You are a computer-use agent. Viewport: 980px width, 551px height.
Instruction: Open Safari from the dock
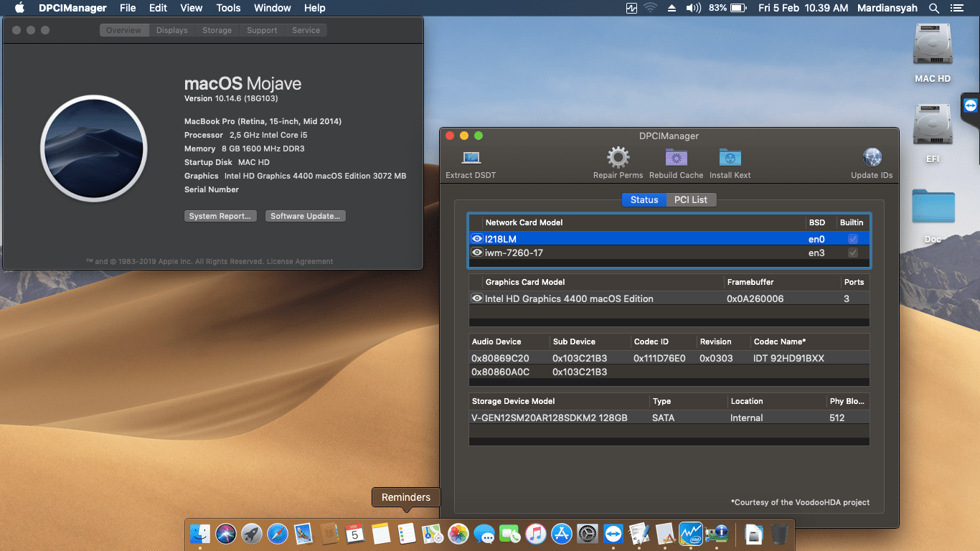click(278, 533)
